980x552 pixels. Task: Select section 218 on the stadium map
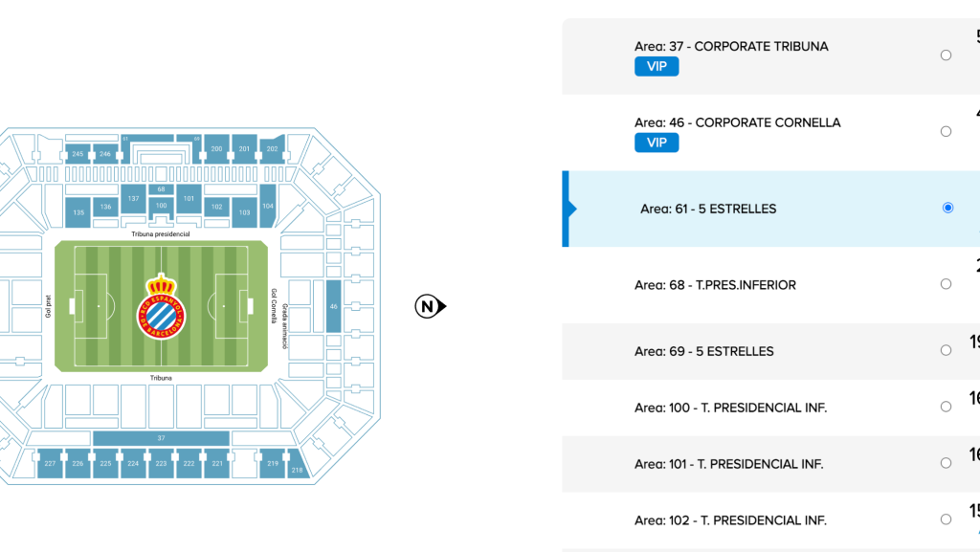click(x=297, y=467)
